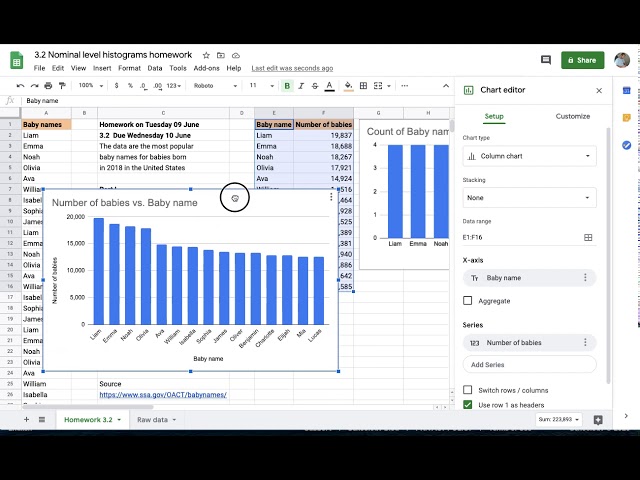
Task: Apply strikethrough formatting
Action: [318, 86]
